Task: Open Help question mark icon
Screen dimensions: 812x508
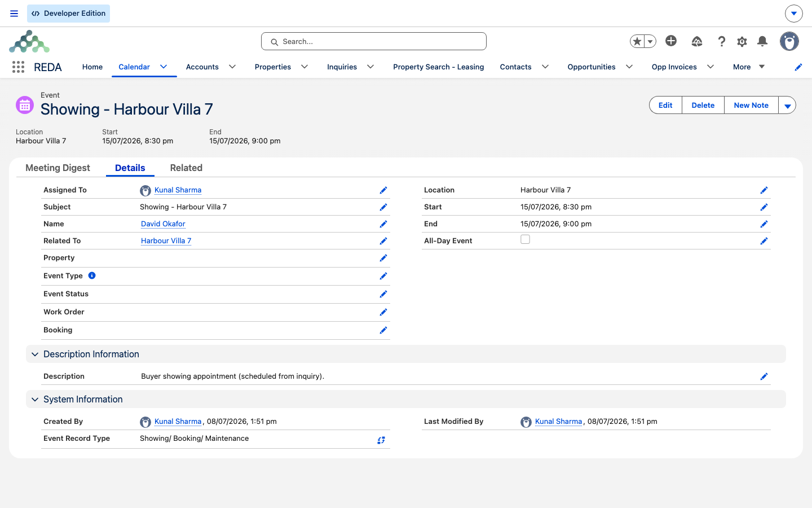Action: click(x=721, y=41)
